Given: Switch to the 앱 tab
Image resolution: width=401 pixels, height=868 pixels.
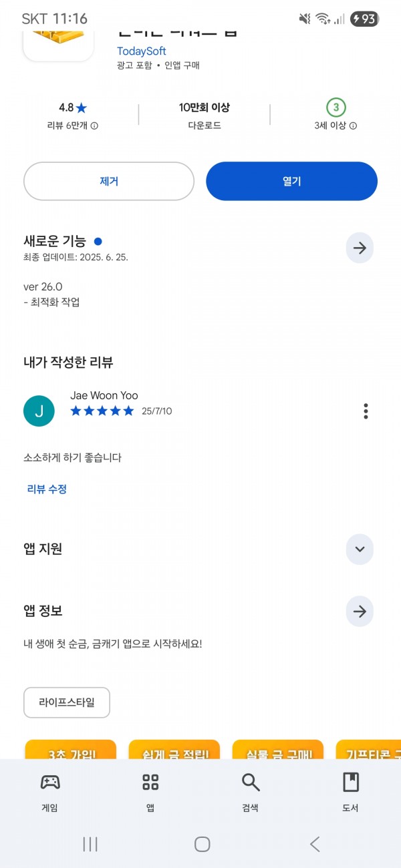Looking at the screenshot, I should click(150, 793).
